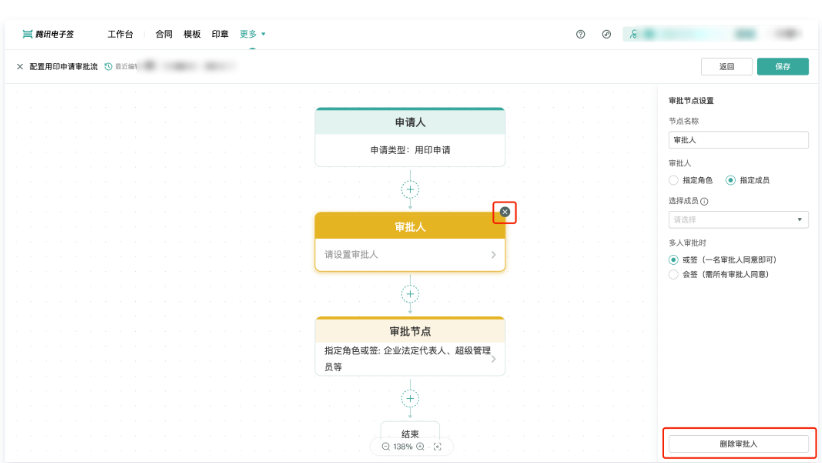The width and height of the screenshot is (822, 463).
Task: Expand the 更多 menu
Action: (253, 34)
